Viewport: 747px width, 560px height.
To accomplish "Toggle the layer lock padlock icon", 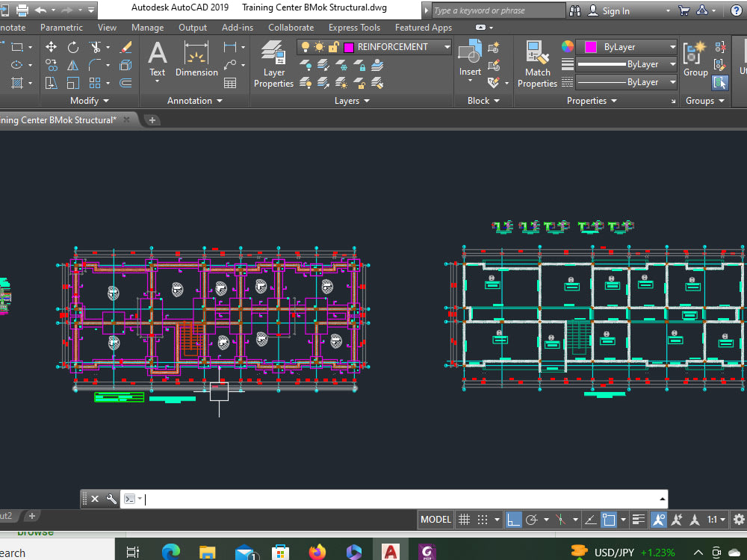I will click(333, 46).
